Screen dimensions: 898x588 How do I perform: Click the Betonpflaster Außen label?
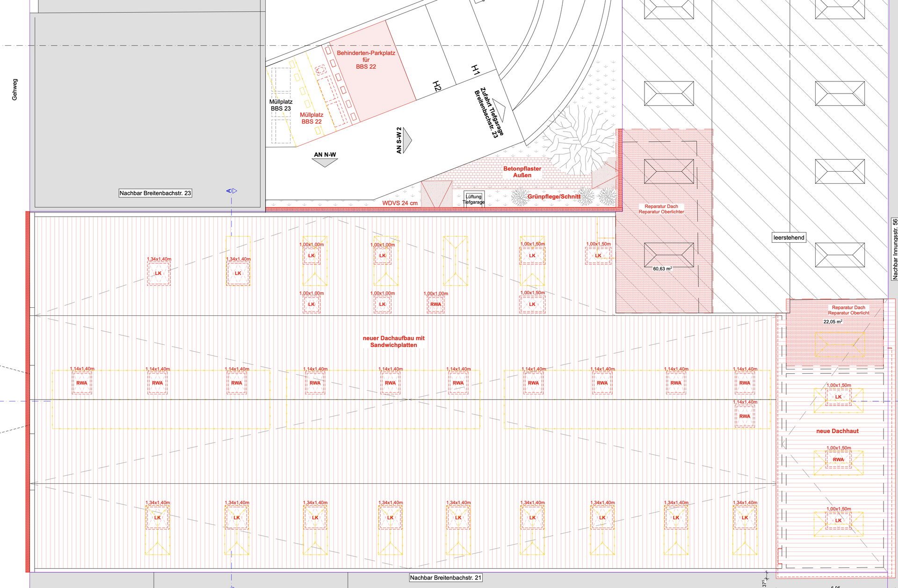(x=522, y=172)
